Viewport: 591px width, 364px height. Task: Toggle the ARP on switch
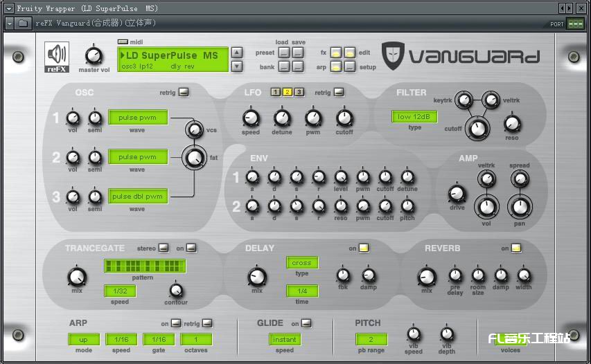[176, 323]
